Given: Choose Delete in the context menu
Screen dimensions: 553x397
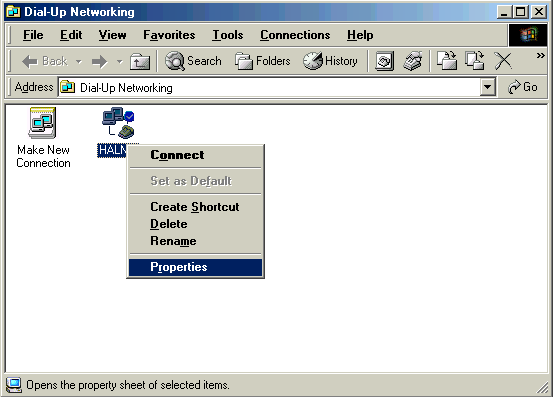Looking at the screenshot, I should pos(195,224).
